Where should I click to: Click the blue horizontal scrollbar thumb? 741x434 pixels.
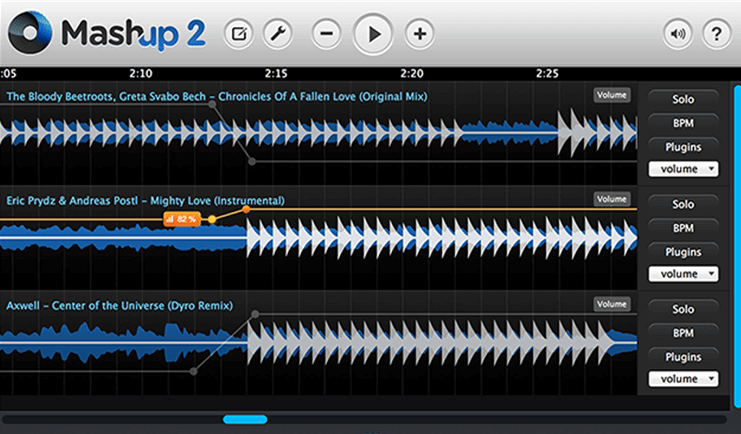pos(245,419)
